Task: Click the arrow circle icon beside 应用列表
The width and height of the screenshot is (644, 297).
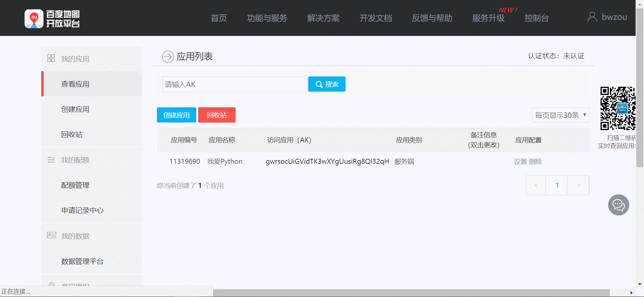Action: click(168, 57)
